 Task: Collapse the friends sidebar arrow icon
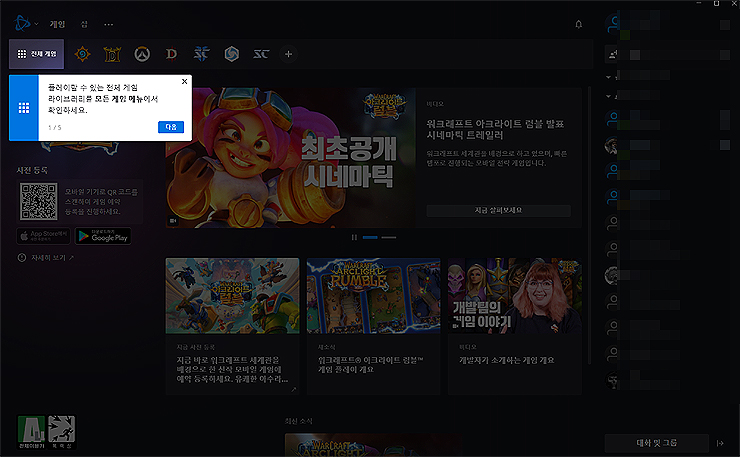(720, 443)
